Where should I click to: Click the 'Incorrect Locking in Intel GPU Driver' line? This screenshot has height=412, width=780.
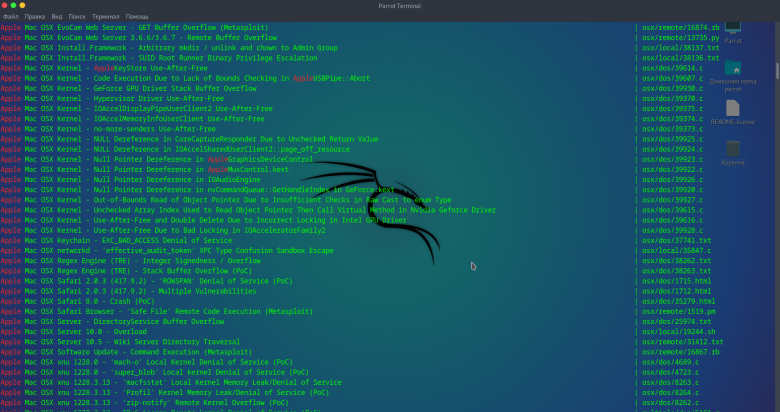(x=203, y=220)
